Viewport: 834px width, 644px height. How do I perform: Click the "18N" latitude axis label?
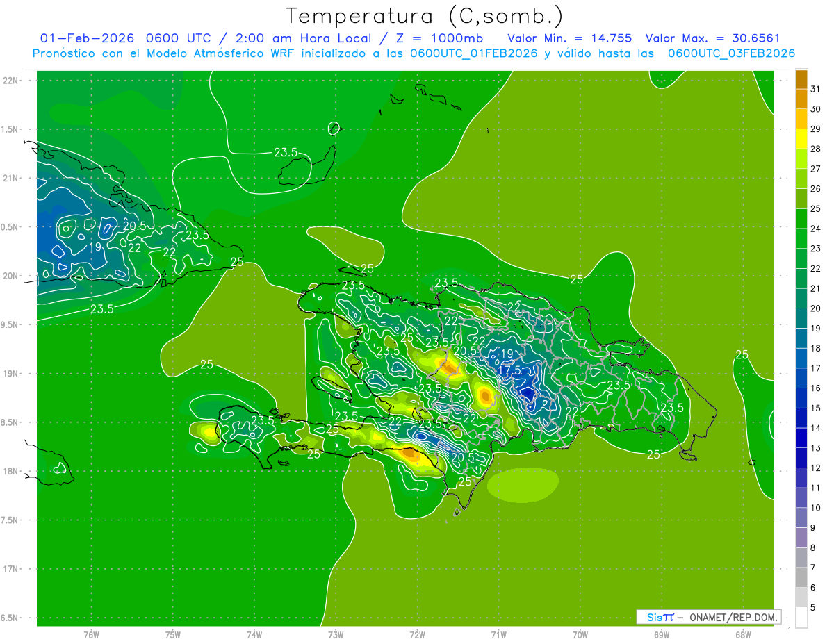(12, 471)
